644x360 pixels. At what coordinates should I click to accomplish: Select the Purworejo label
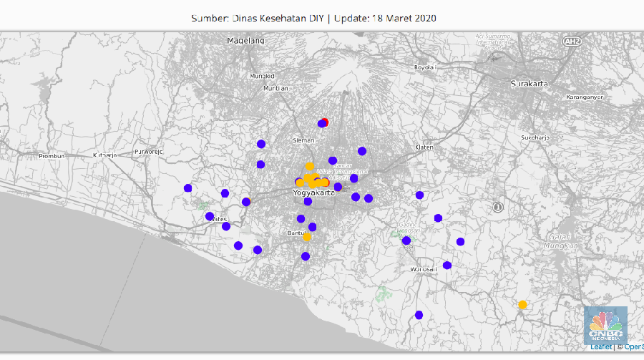point(149,152)
